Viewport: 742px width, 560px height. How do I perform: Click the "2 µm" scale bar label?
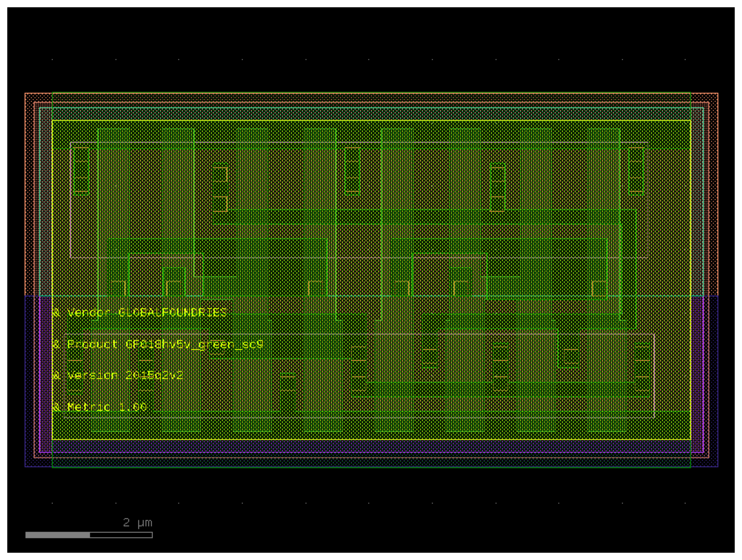[x=138, y=523]
